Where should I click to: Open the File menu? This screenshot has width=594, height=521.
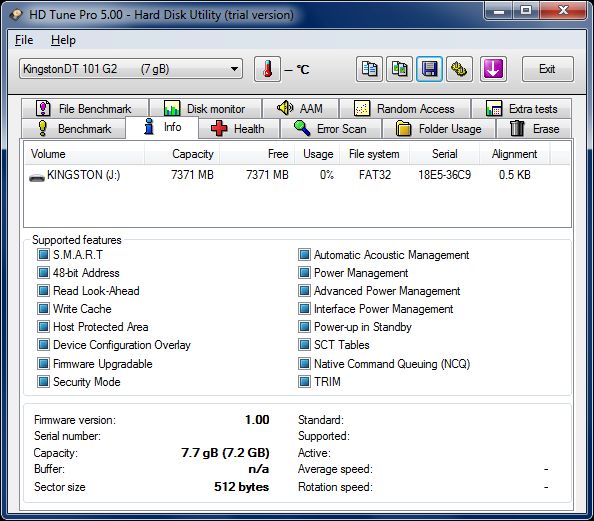coord(24,40)
